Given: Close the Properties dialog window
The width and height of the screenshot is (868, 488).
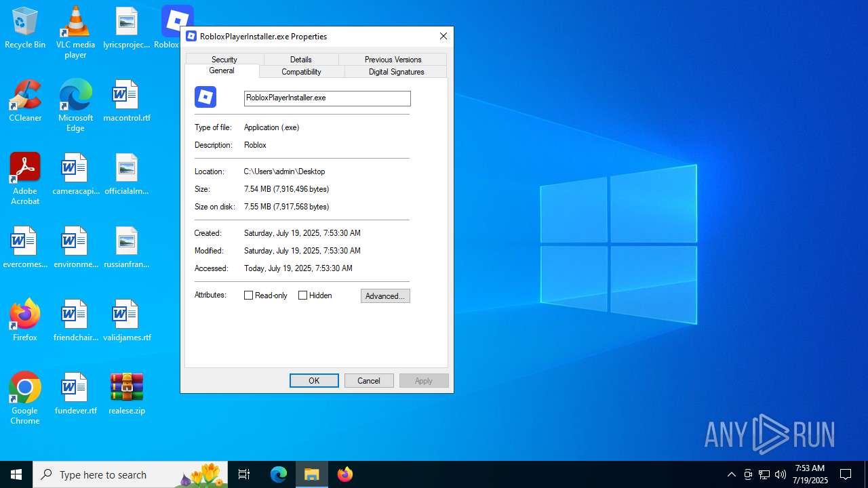Looking at the screenshot, I should tap(443, 37).
